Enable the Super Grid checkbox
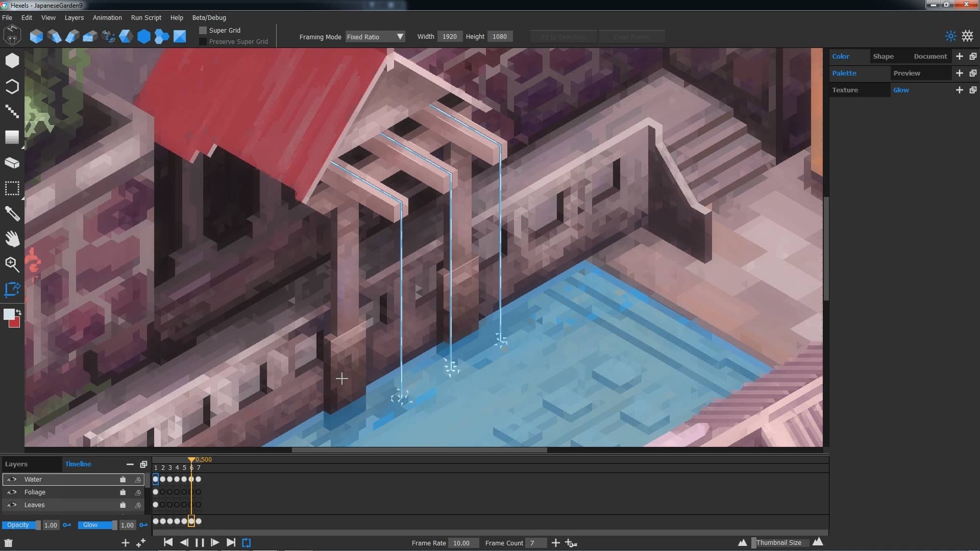 203,31
